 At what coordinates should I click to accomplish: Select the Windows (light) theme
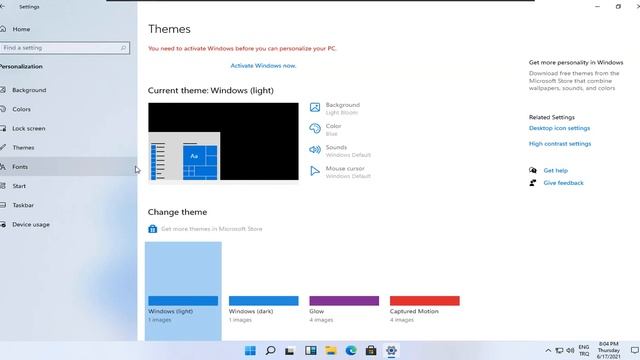[183, 291]
